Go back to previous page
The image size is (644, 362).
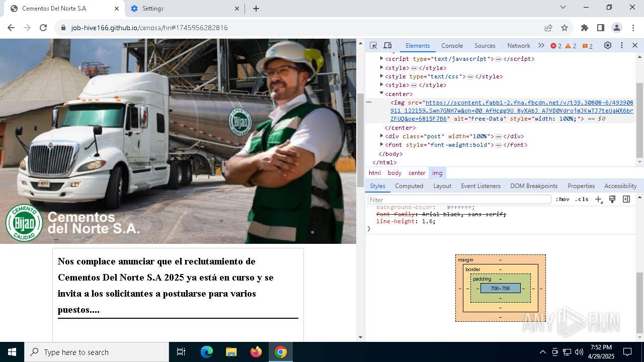(11, 28)
